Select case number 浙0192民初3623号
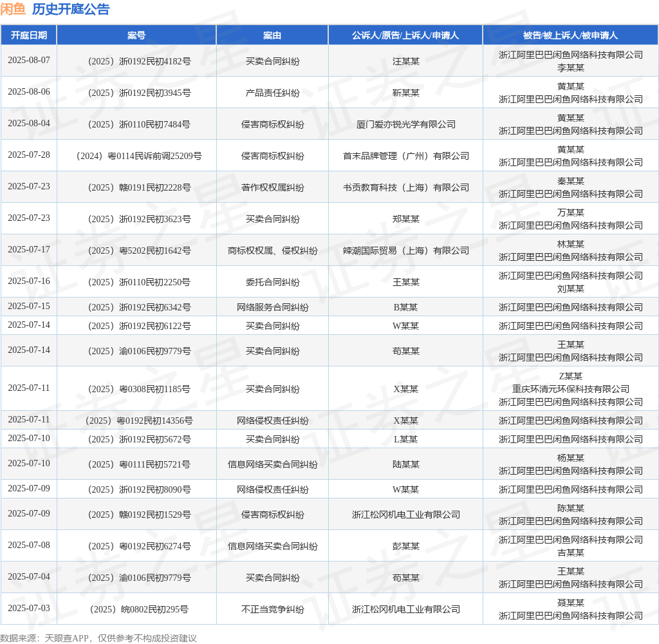This screenshot has height=644, width=659. point(140,219)
